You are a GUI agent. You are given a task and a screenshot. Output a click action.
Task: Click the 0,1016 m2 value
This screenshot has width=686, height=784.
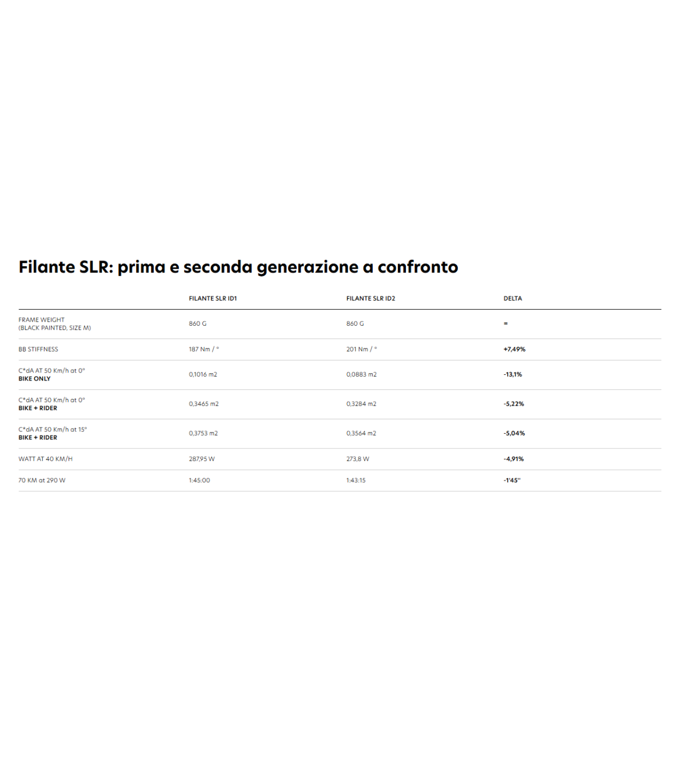pyautogui.click(x=203, y=375)
